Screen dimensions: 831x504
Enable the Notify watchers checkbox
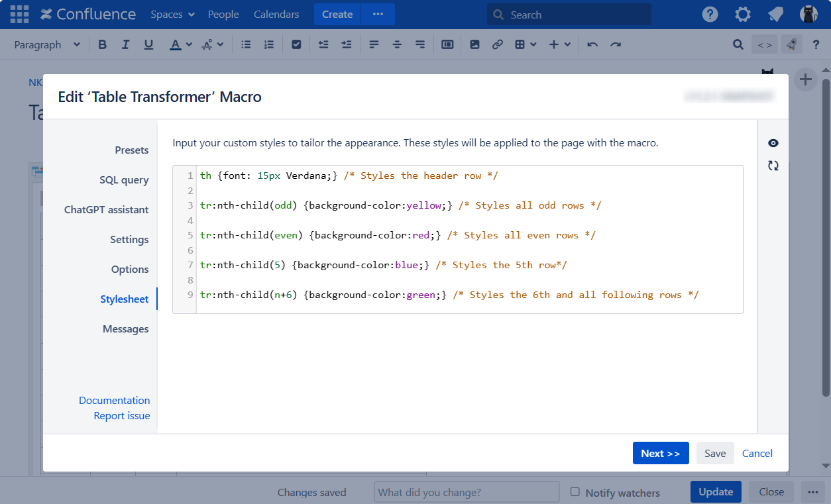click(x=575, y=492)
